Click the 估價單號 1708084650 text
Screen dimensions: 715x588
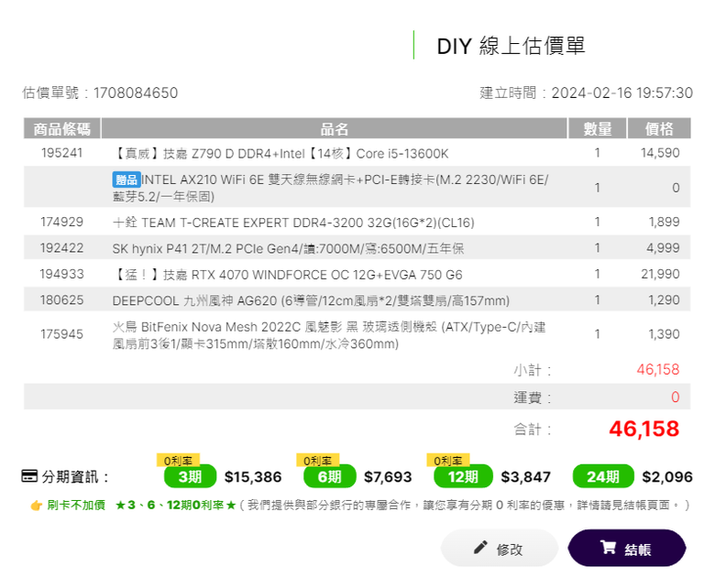point(100,93)
